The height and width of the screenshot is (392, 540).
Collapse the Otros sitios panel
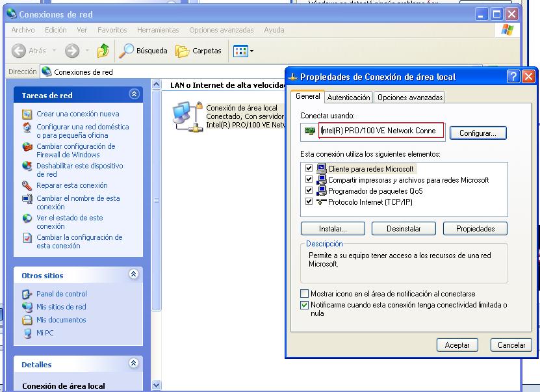click(x=134, y=274)
